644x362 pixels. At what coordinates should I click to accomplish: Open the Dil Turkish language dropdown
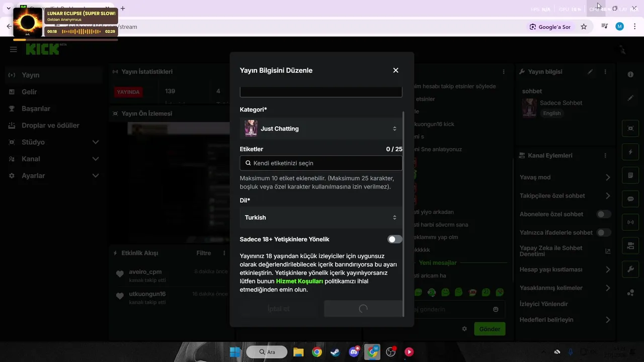pyautogui.click(x=321, y=217)
